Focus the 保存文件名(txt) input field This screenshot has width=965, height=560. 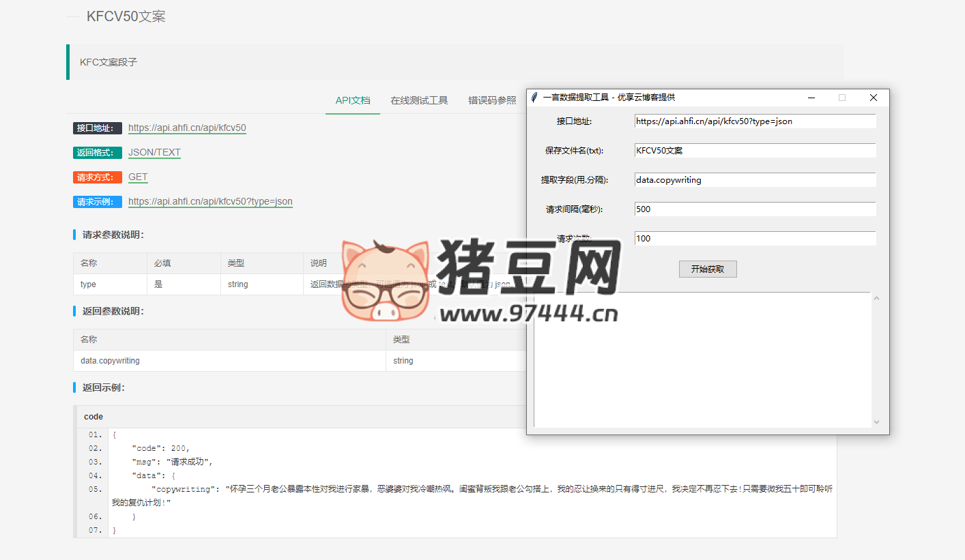coord(755,151)
